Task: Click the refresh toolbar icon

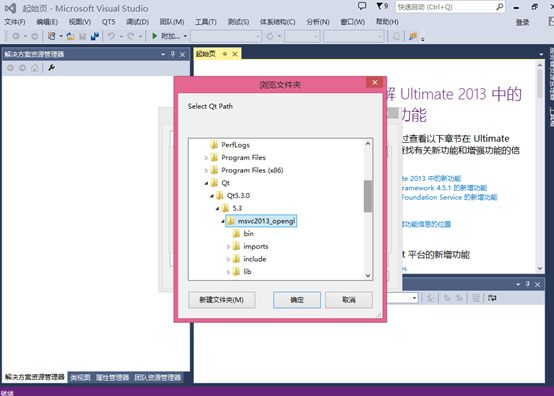Action: pyautogui.click(x=270, y=36)
